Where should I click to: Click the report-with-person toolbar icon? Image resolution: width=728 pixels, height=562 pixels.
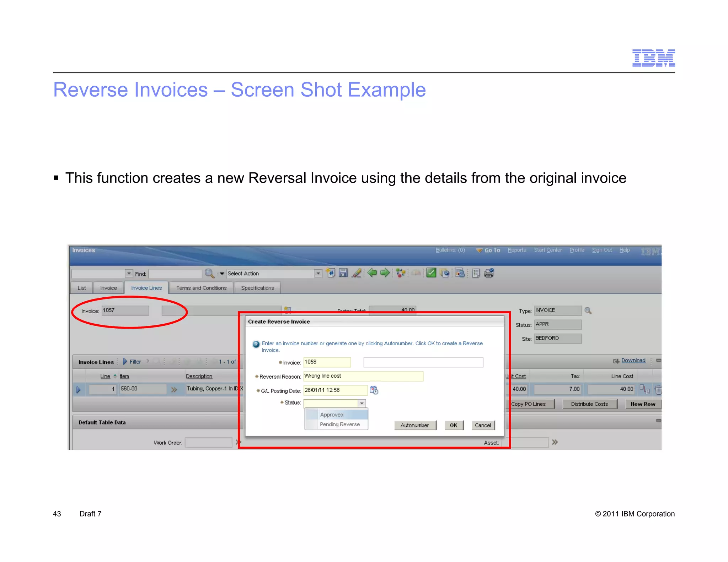tap(460, 273)
